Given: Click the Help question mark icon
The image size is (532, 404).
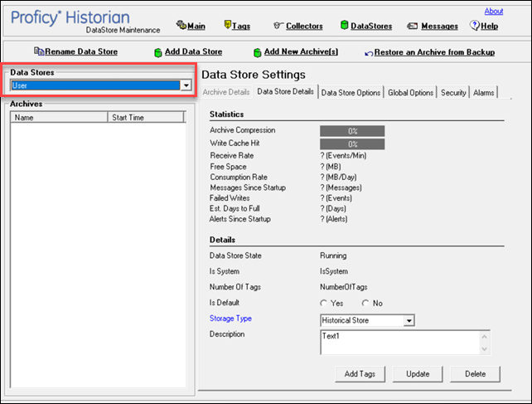Looking at the screenshot, I should [475, 25].
